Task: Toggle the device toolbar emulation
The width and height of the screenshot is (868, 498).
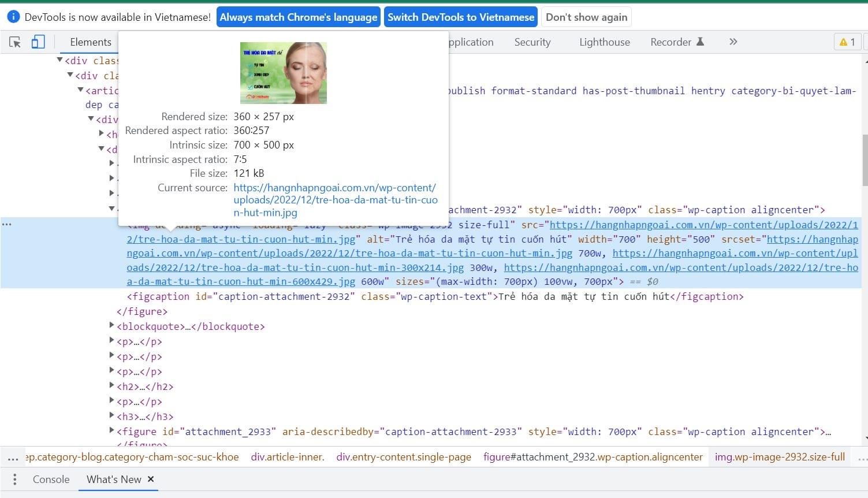Action: pyautogui.click(x=38, y=42)
